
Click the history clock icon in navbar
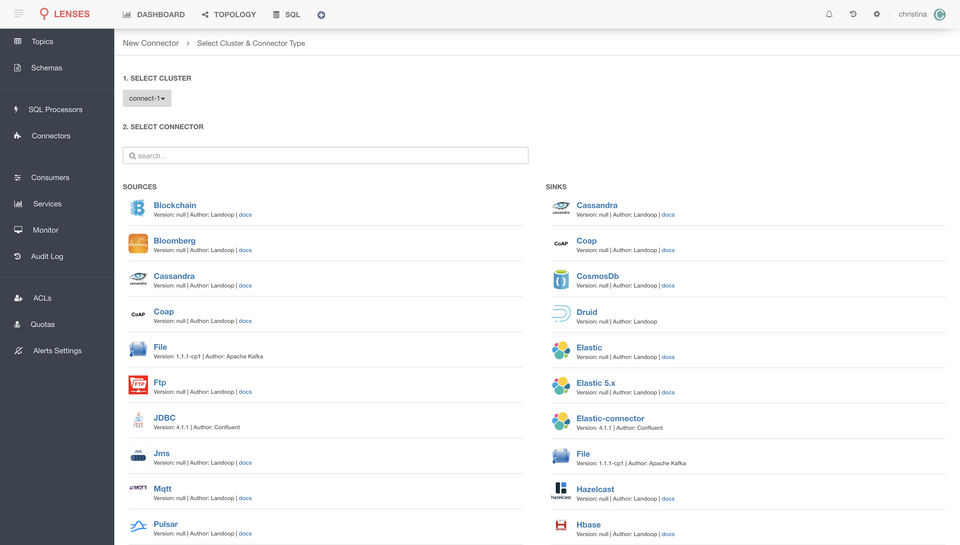tap(853, 14)
